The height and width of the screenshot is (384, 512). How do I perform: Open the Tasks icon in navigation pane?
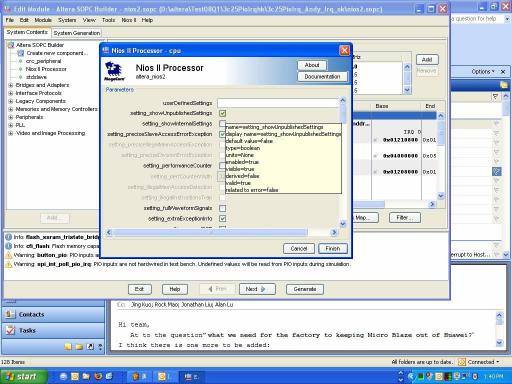pyautogui.click(x=10, y=330)
